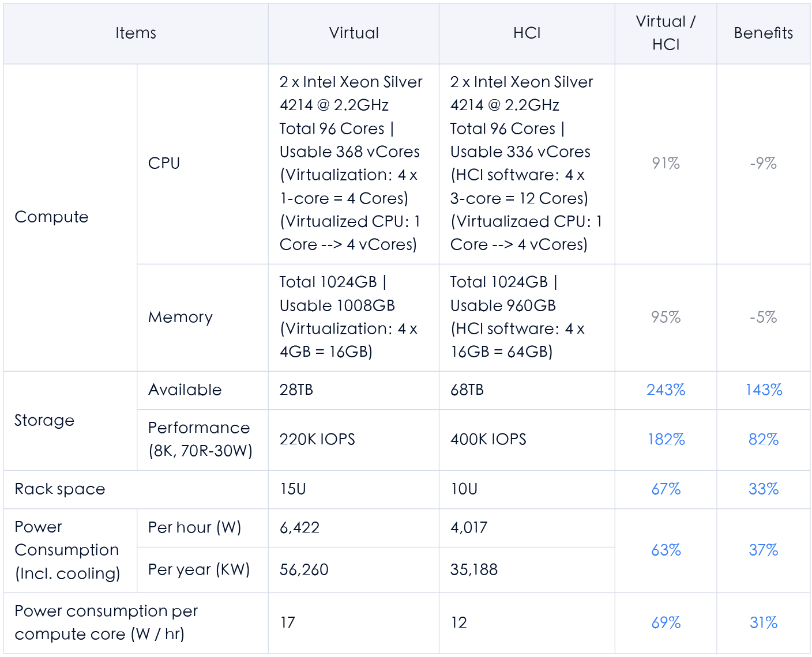Click the Items column header
Viewport: 812px width, 657px height.
pos(136,33)
